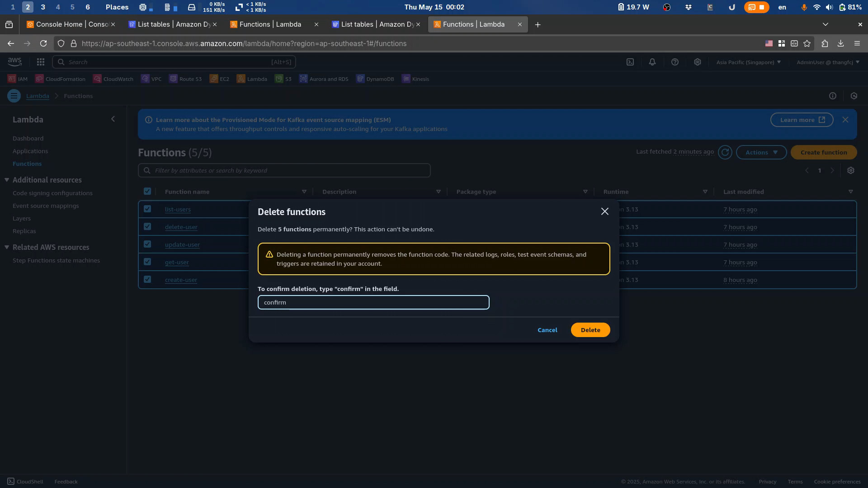
Task: Open Kinesis favorite shortcut
Action: coord(415,79)
